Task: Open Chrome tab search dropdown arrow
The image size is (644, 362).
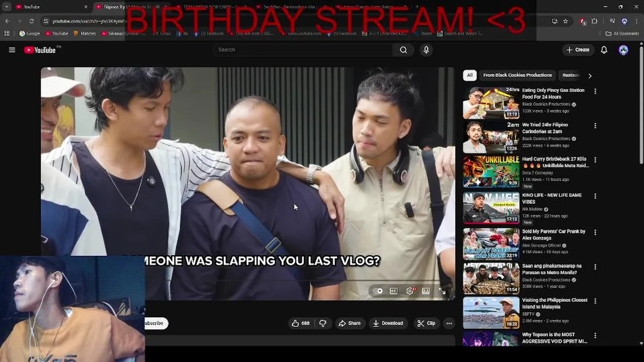Action: tap(7, 7)
